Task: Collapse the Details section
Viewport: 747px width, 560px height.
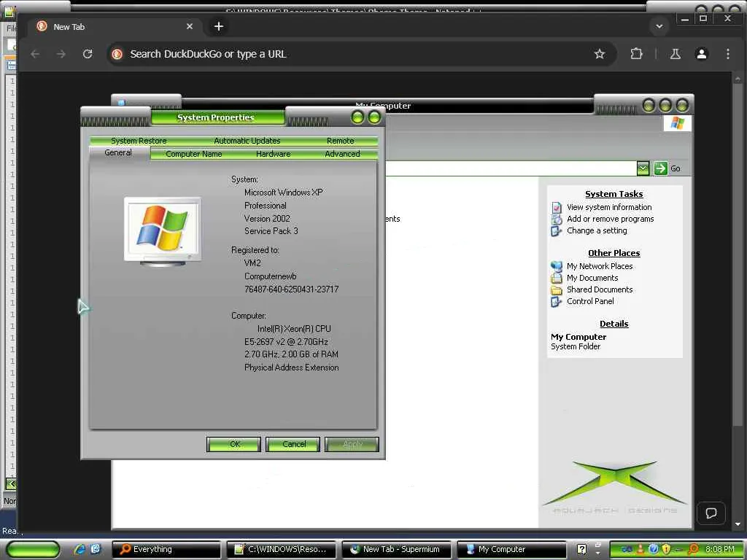Action: coord(614,324)
